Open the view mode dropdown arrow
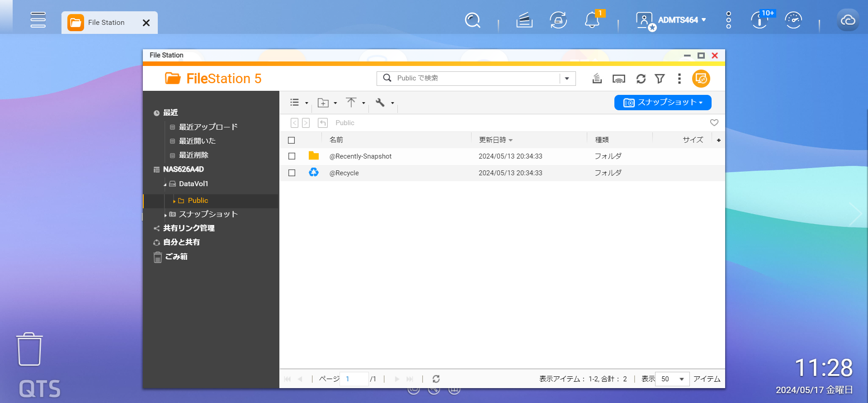This screenshot has width=868, height=403. [x=307, y=103]
